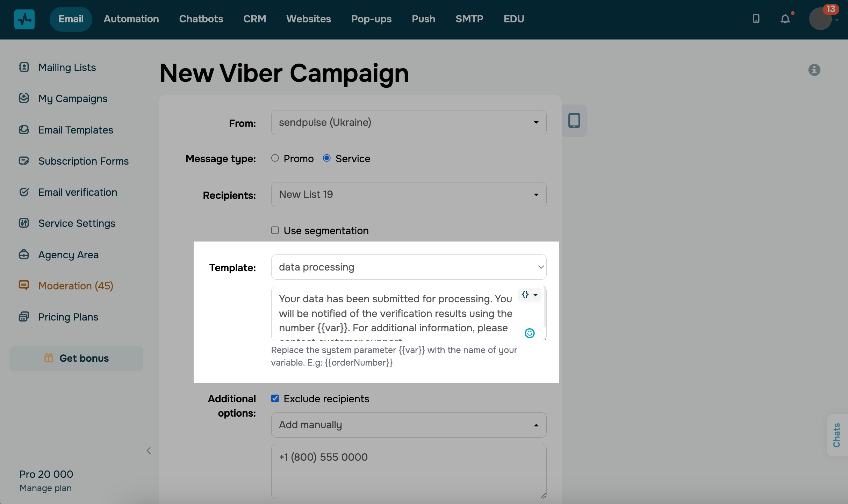Uncheck the Exclude recipients option

pos(275,398)
